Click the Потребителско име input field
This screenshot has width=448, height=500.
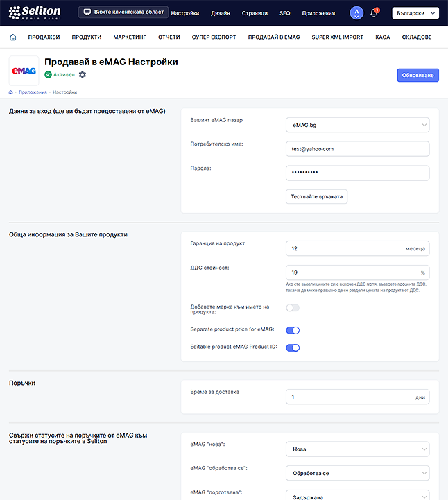click(x=357, y=149)
